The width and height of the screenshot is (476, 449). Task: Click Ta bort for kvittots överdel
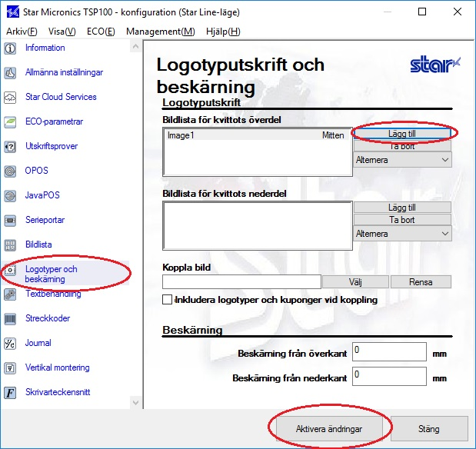coord(402,146)
